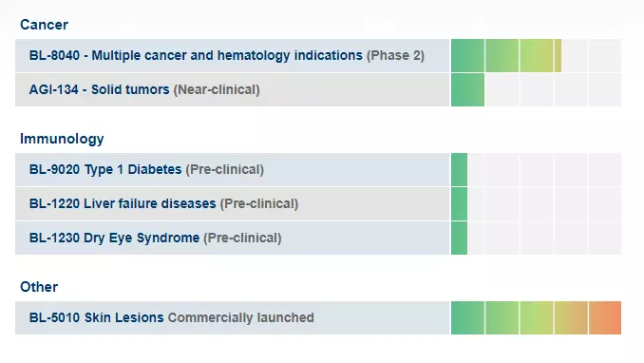Image resolution: width=644 pixels, height=363 pixels.
Task: Click the '(Phase 2)' label on BL-8040
Action: coord(395,55)
